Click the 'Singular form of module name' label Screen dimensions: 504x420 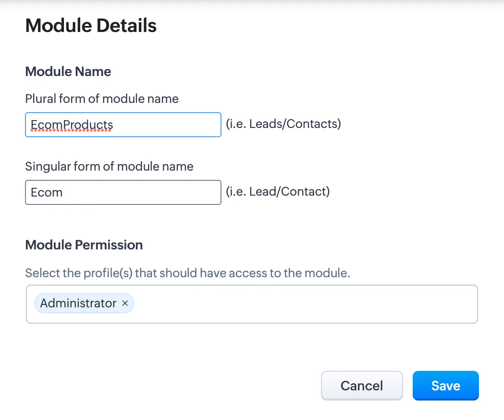pyautogui.click(x=109, y=166)
